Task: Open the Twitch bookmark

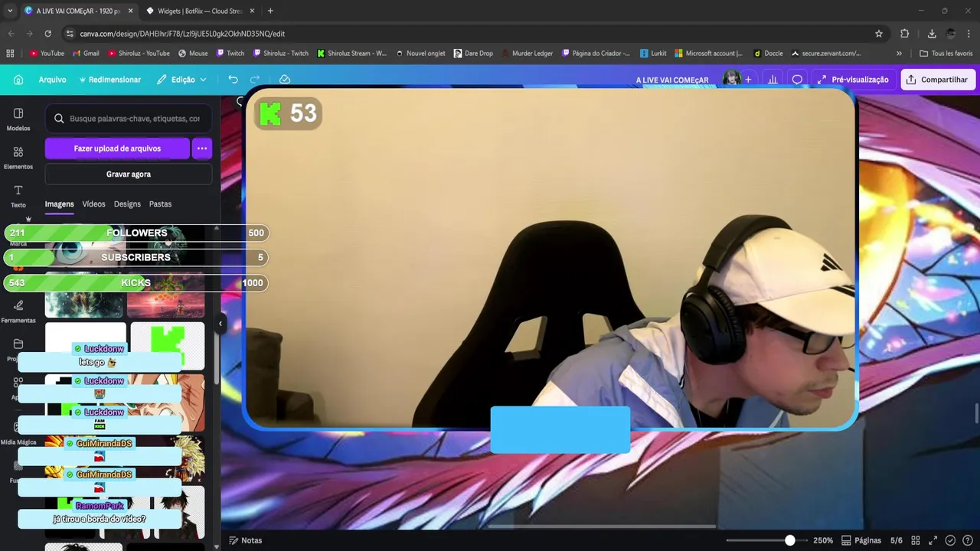Action: tap(230, 54)
